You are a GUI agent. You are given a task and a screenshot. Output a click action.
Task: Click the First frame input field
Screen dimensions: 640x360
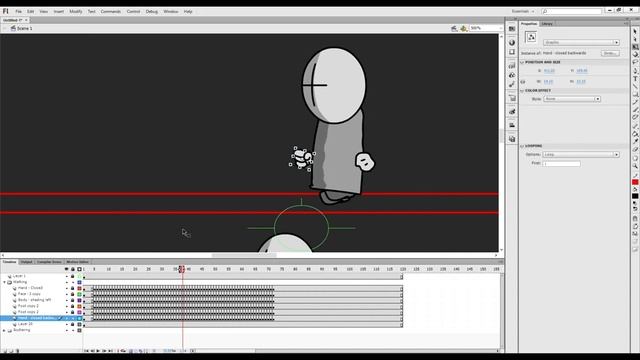[x=562, y=164]
